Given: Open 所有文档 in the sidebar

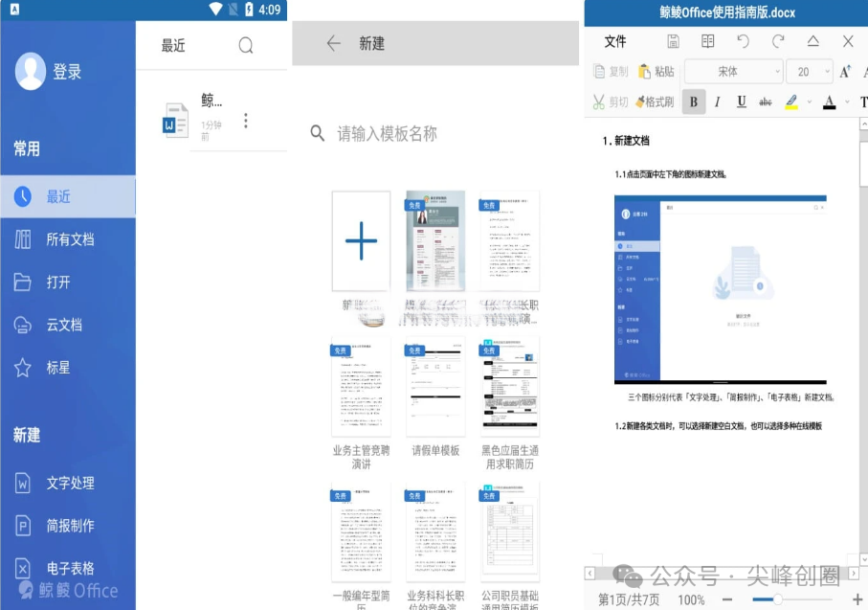Looking at the screenshot, I should (68, 239).
